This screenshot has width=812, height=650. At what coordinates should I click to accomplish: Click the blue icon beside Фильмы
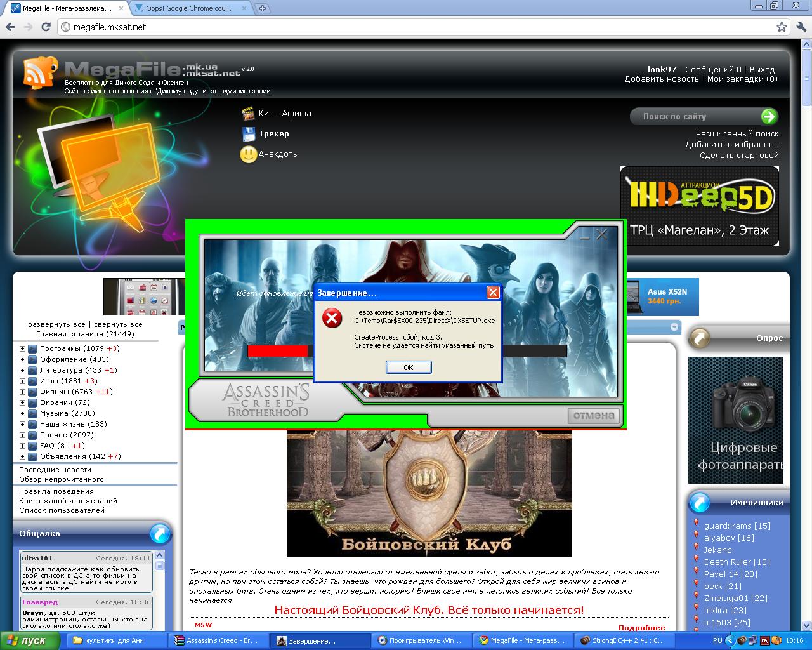tap(32, 392)
